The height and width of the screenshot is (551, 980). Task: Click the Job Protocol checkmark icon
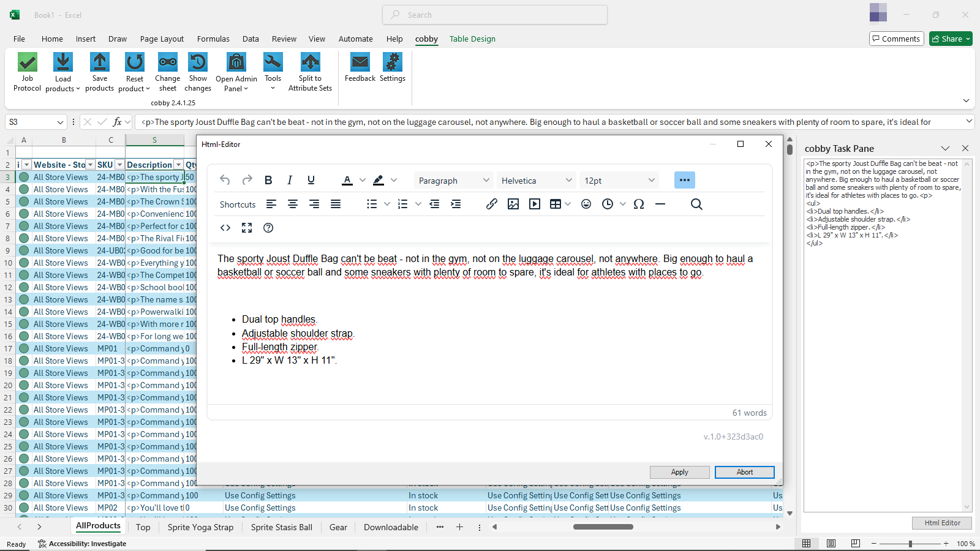point(28,62)
